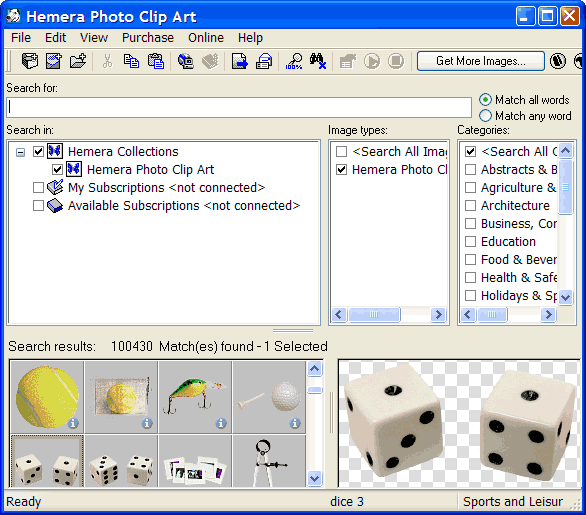Click the print icon in toolbar
The width and height of the screenshot is (586, 515).
click(x=264, y=61)
